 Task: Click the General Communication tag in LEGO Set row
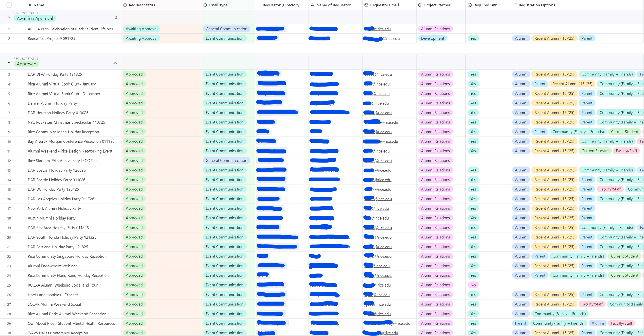[x=226, y=161]
